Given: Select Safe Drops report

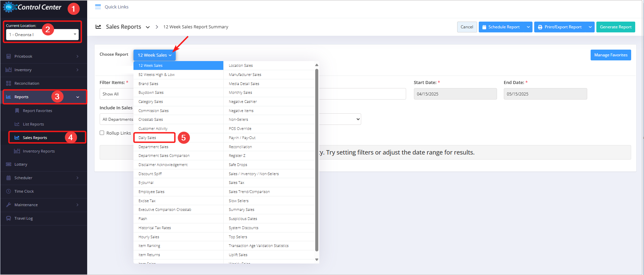Looking at the screenshot, I should (269, 165).
